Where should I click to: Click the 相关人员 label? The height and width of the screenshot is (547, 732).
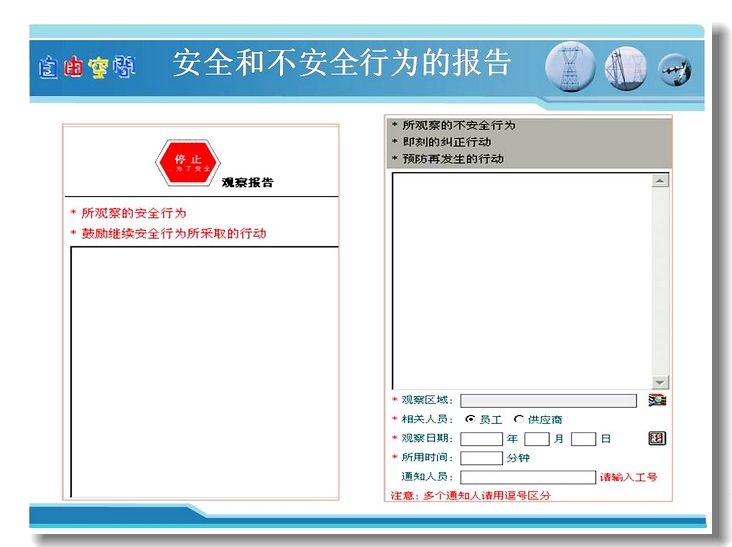click(x=427, y=419)
